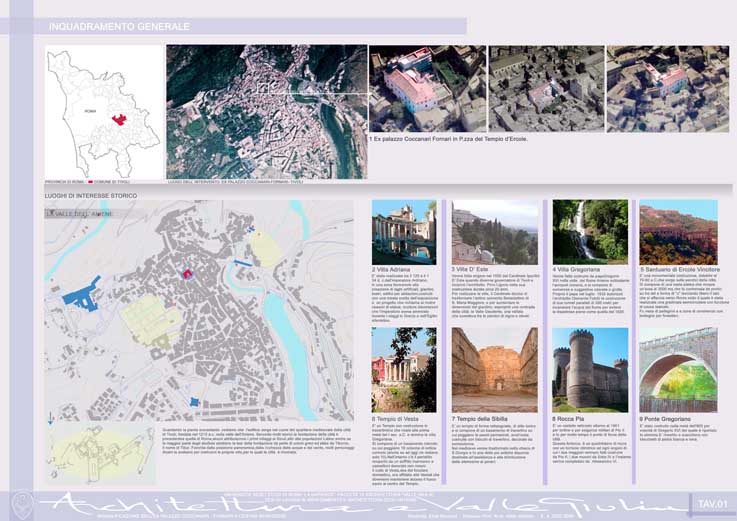
Task: Open the Villa Adriana photo
Action: pos(404,232)
